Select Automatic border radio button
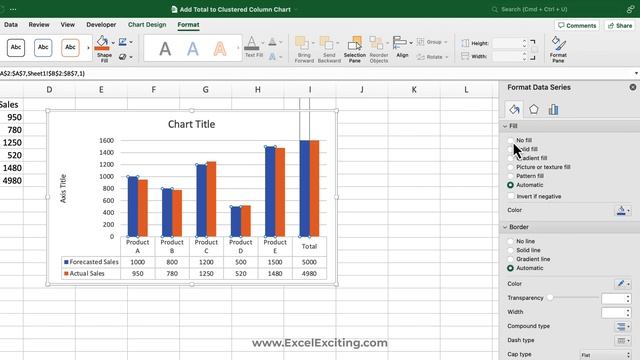This screenshot has width=640, height=360. pos(510,268)
